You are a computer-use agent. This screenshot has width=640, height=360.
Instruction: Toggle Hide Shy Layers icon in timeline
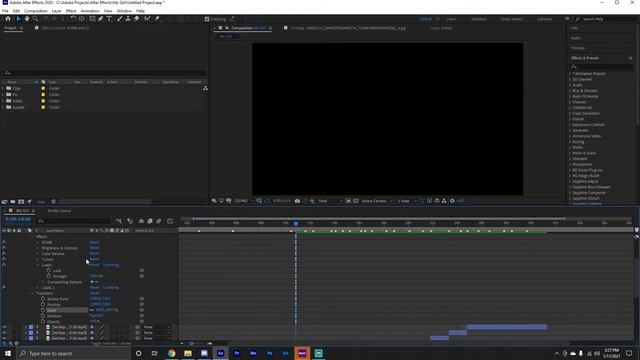pyautogui.click(x=141, y=221)
